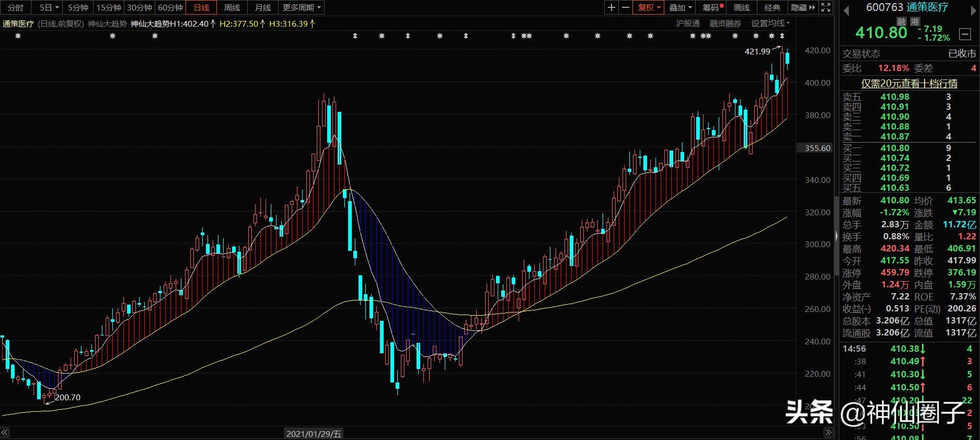Open the 5日 period dropdown
980x440 pixels.
[x=49, y=7]
